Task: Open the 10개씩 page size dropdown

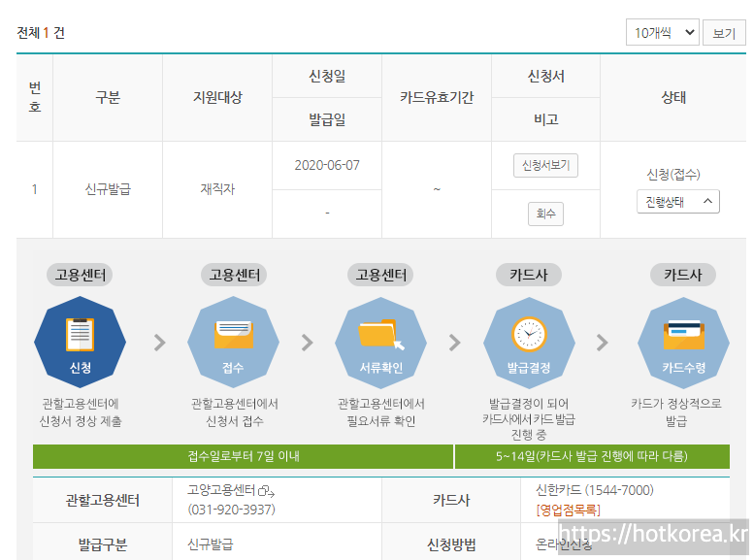Action: pos(662,32)
